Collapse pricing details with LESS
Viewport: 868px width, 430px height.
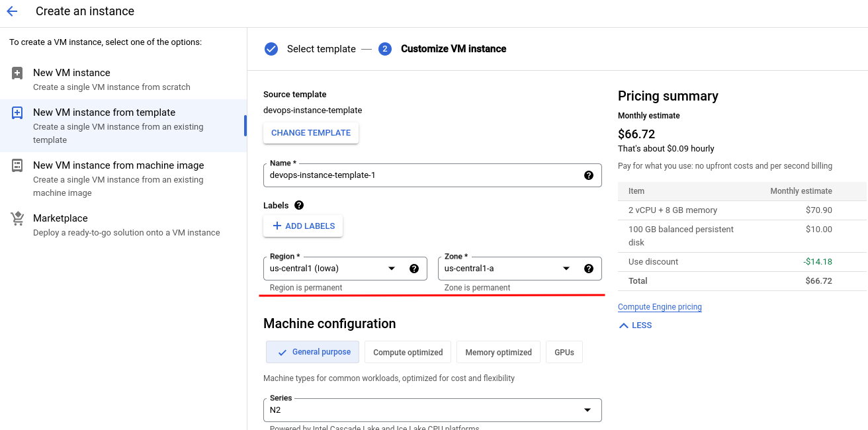point(635,325)
